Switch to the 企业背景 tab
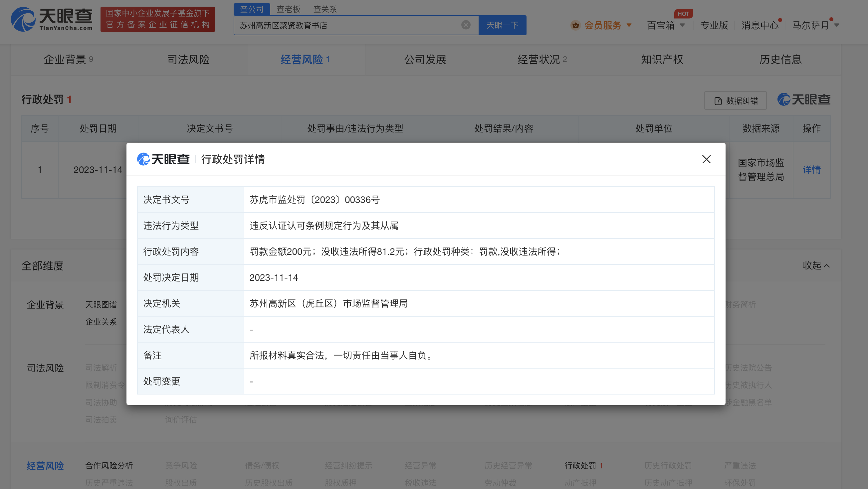The height and width of the screenshot is (489, 868). click(x=68, y=60)
